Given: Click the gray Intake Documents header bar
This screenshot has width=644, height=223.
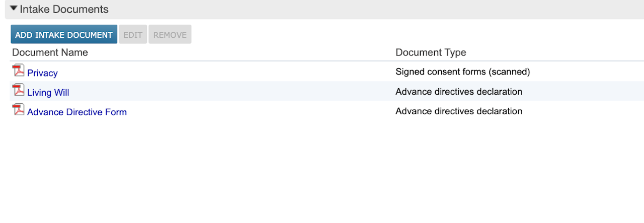Looking at the screenshot, I should point(352,10).
